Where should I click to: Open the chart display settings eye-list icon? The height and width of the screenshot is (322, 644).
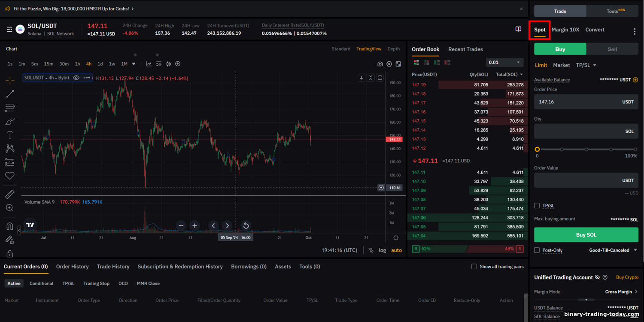[159, 64]
